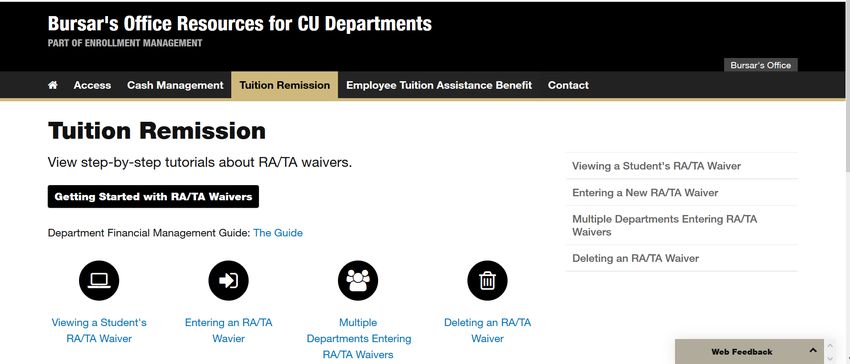The image size is (850, 364).
Task: Click the page's vertical scrollbar
Action: (846, 182)
